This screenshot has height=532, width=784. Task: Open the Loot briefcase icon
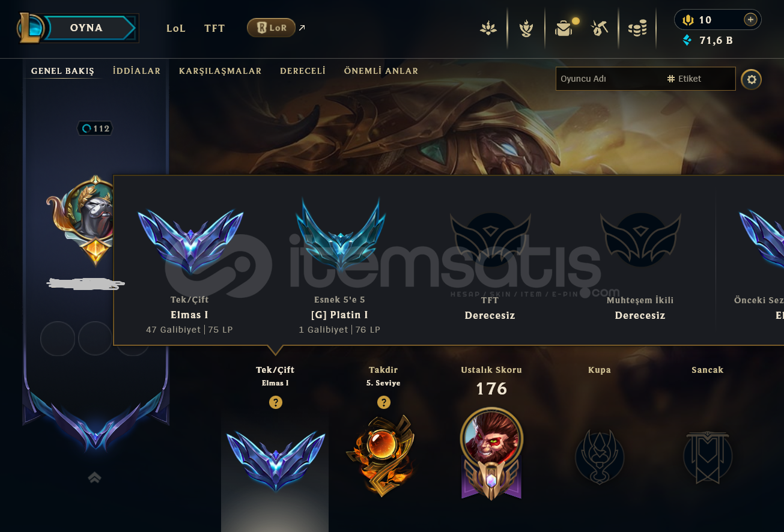[x=564, y=28]
